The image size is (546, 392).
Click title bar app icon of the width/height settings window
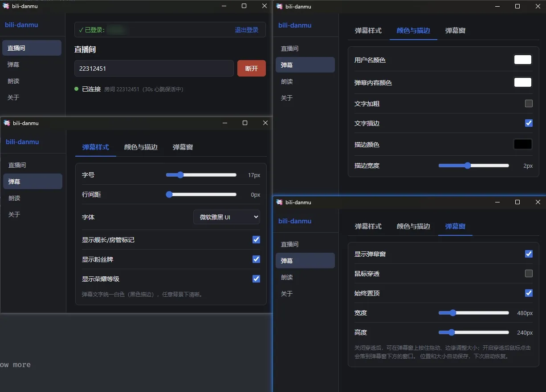[280, 202]
